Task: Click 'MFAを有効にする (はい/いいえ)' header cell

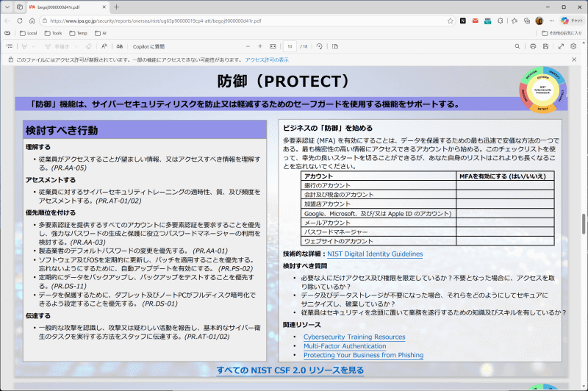Action: pyautogui.click(x=505, y=176)
